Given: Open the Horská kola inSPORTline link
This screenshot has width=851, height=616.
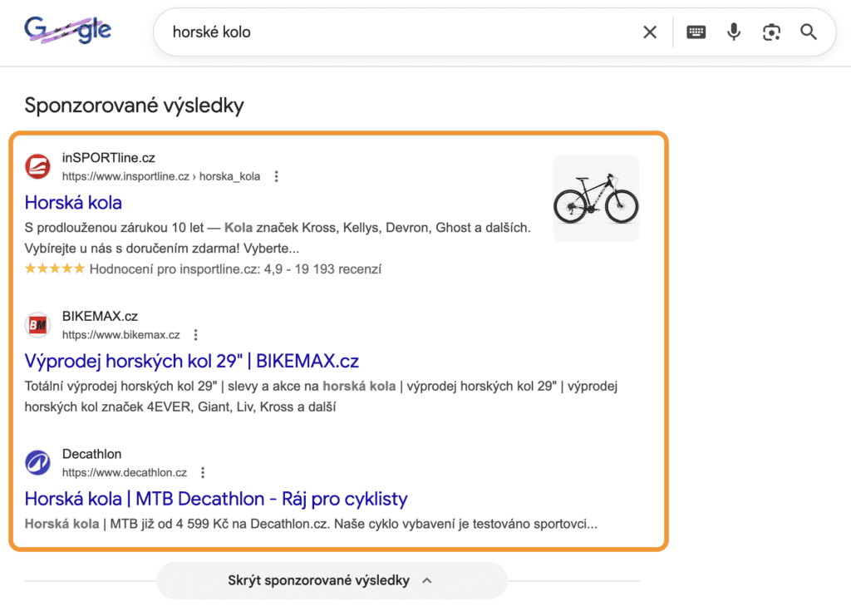Looking at the screenshot, I should tap(73, 202).
